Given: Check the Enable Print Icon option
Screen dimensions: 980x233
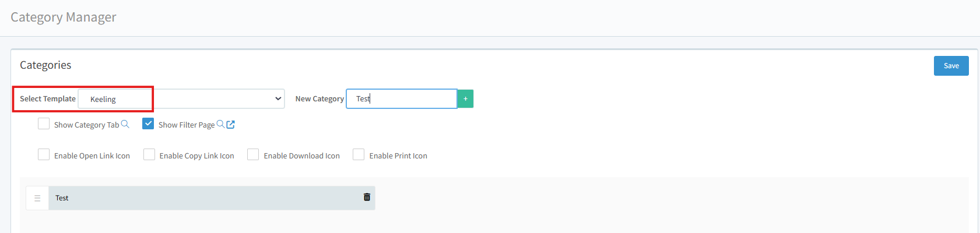Looking at the screenshot, I should [359, 154].
